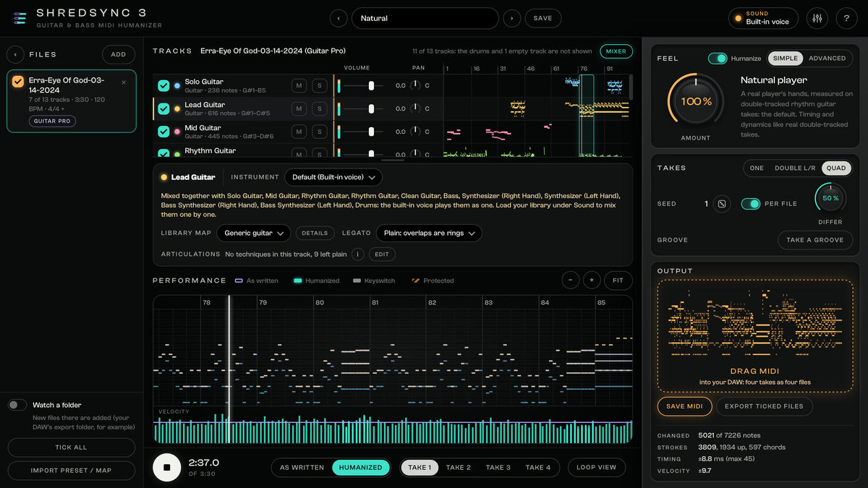Click the articulations Edit button
The height and width of the screenshot is (488, 868).
382,254
